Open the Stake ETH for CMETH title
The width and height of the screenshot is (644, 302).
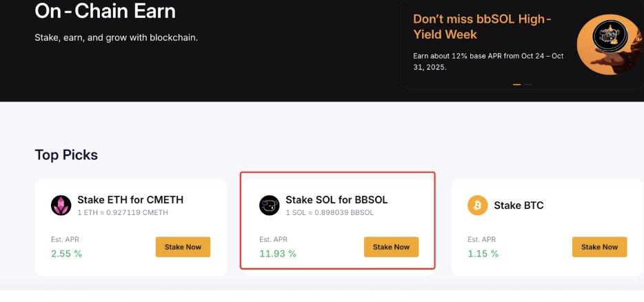pyautogui.click(x=130, y=200)
